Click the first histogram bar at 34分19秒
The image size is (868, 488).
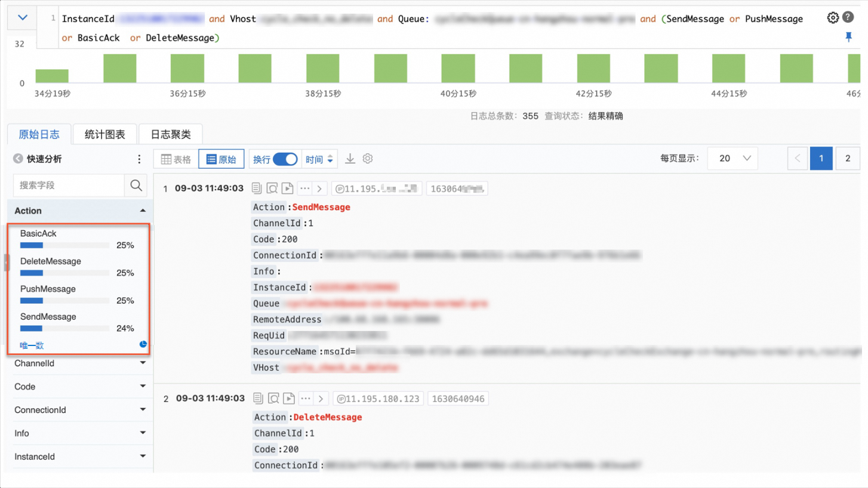pos(52,76)
